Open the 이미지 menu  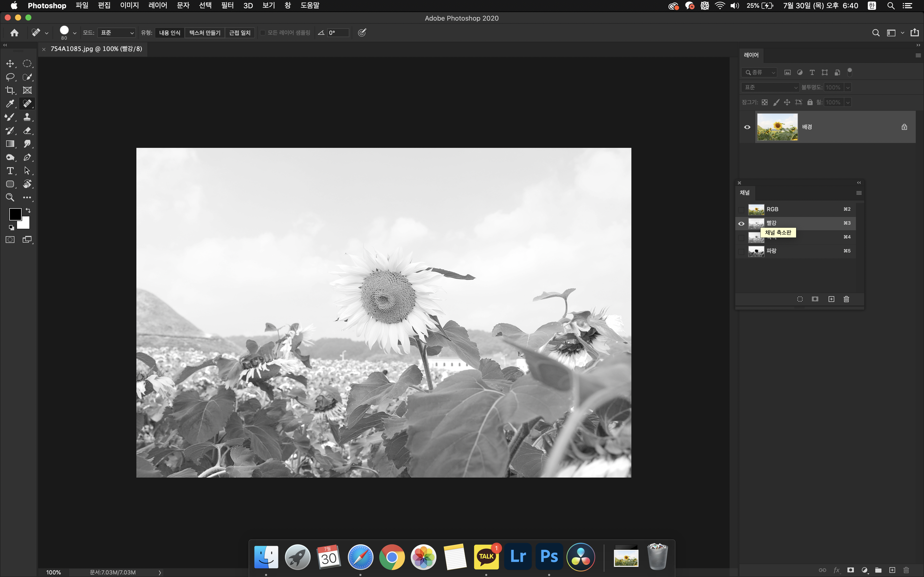129,6
